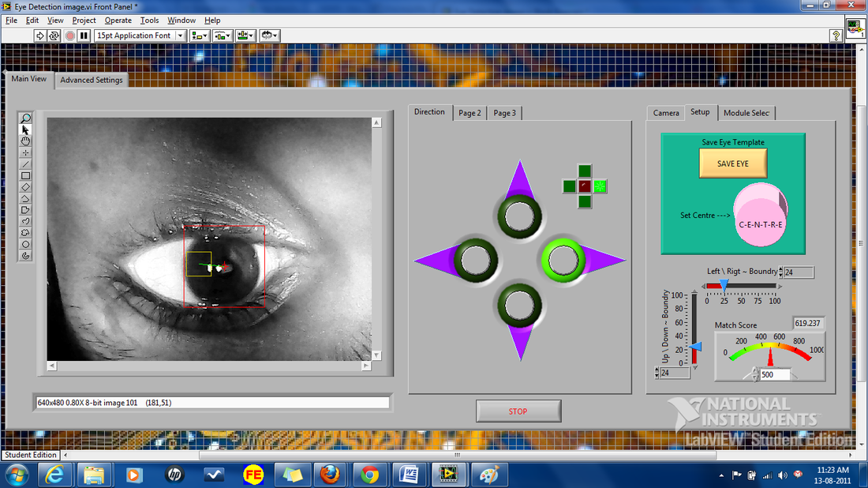Click the VI connector icon at top right
The width and height of the screenshot is (868, 488).
pos(855,28)
